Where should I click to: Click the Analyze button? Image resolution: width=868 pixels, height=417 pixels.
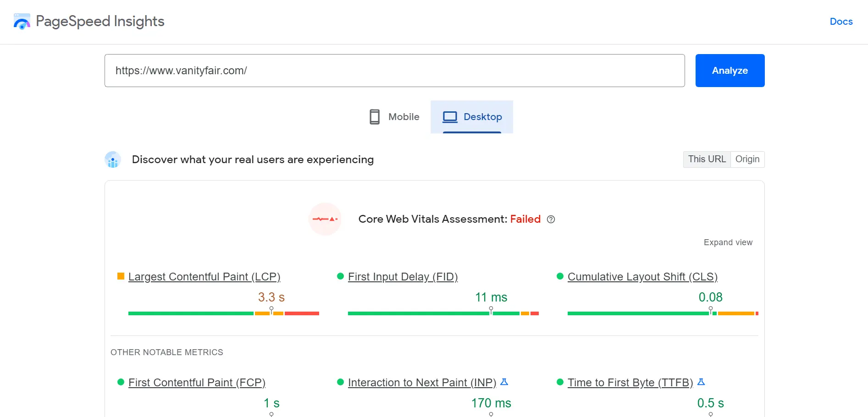pyautogui.click(x=729, y=71)
